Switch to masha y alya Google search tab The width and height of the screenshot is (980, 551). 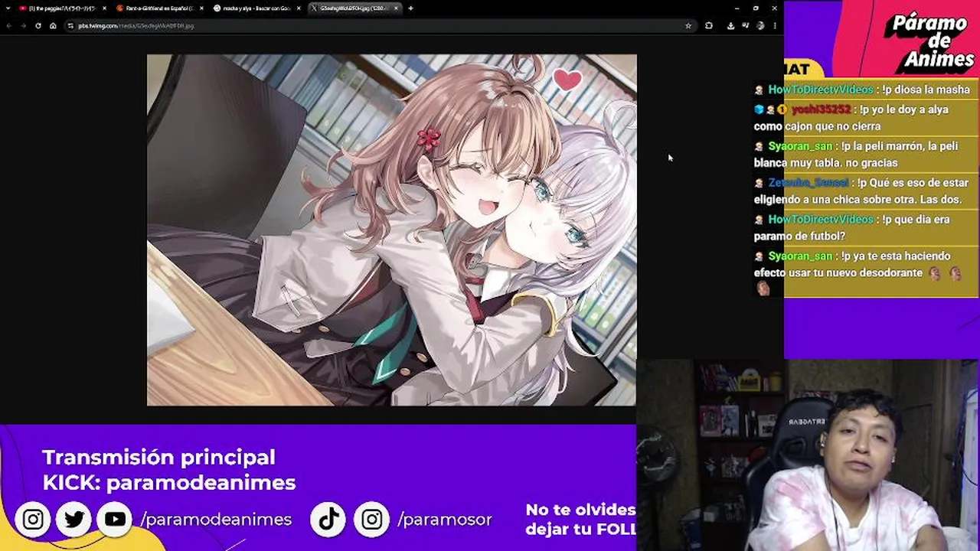click(256, 8)
